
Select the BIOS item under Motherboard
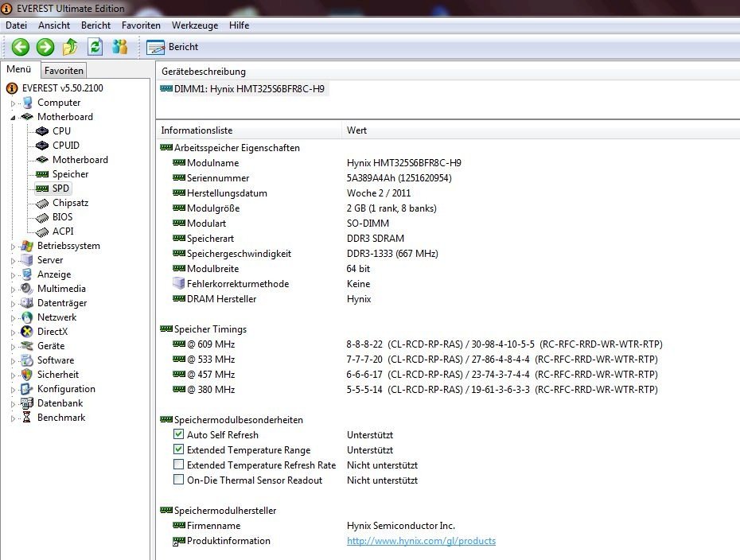click(x=62, y=217)
